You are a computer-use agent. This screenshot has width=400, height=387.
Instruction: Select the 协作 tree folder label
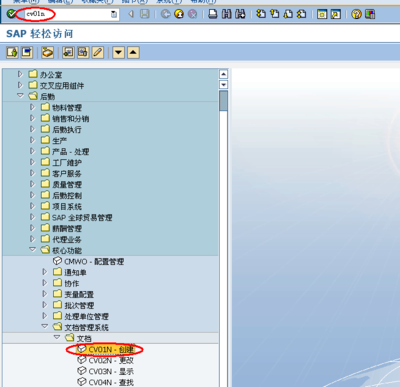click(x=72, y=283)
